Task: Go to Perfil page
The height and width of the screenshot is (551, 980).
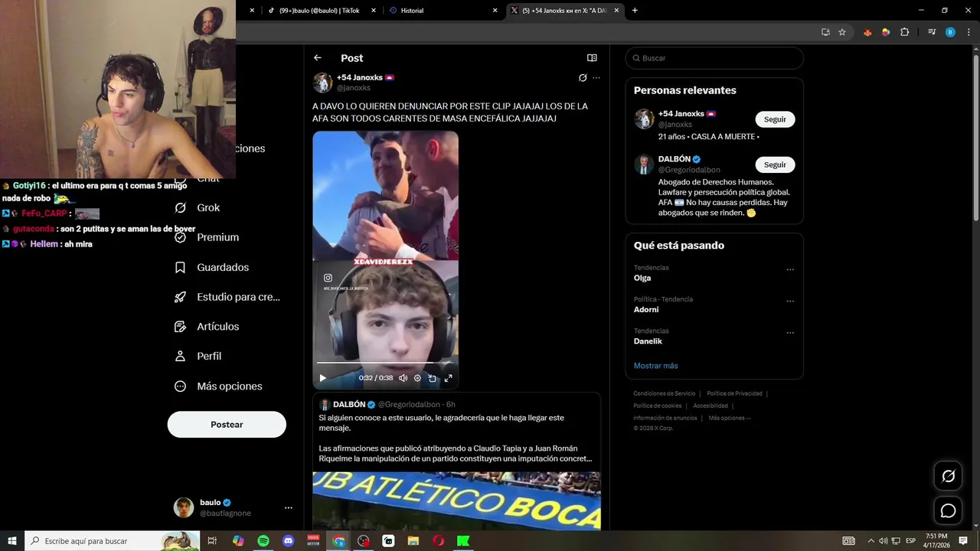Action: tap(198, 356)
